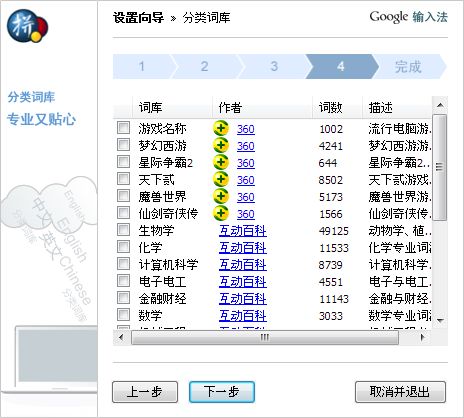
Task: Check the 游戏名称 dictionary checkbox
Action: coord(123,128)
